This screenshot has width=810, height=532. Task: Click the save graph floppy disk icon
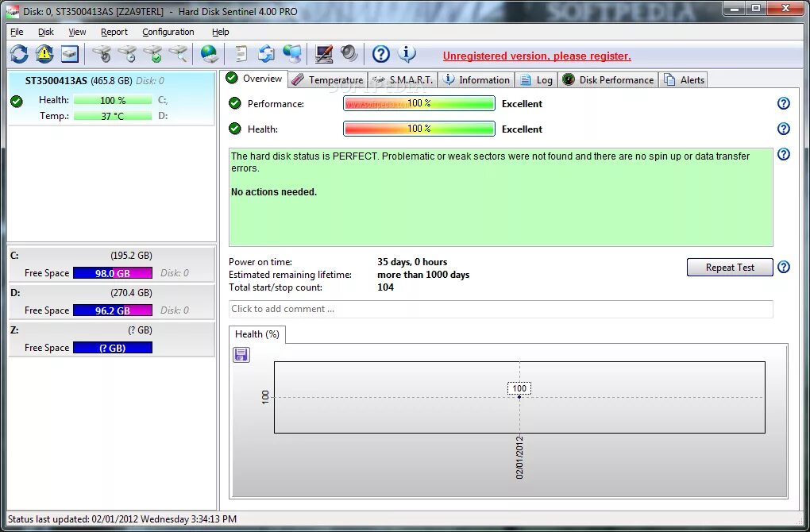(241, 355)
